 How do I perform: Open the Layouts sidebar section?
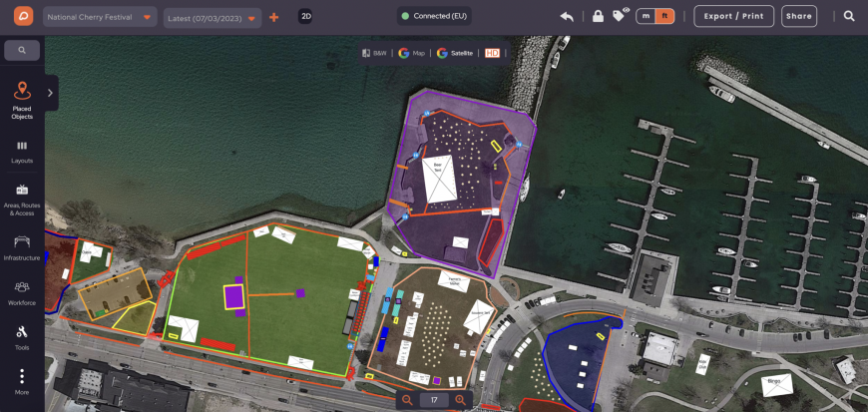[x=22, y=152]
